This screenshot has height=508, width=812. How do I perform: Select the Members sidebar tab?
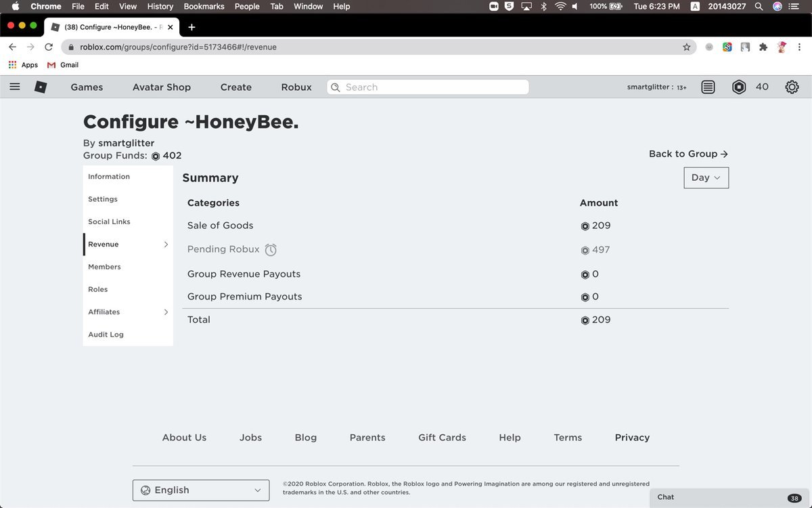pyautogui.click(x=104, y=267)
